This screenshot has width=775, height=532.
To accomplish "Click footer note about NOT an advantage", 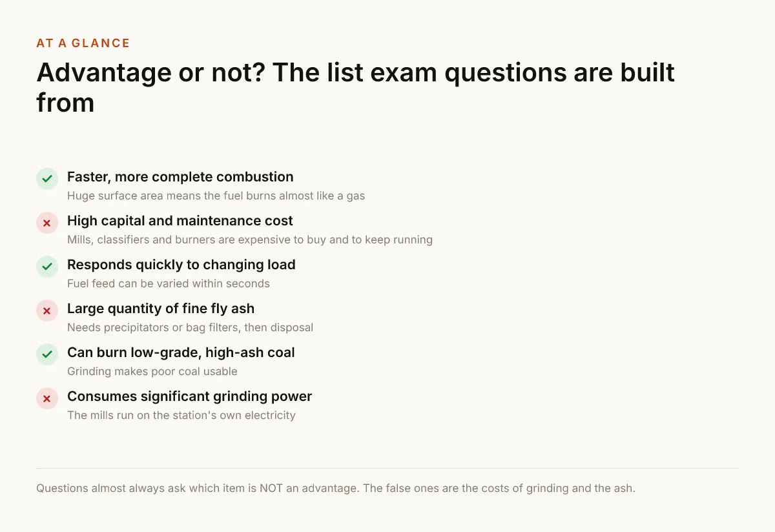I will coord(336,488).
